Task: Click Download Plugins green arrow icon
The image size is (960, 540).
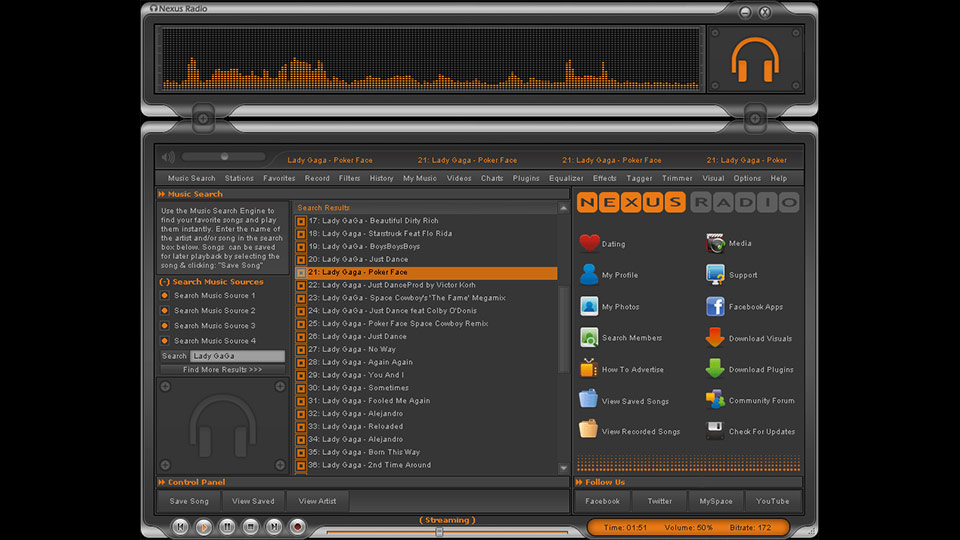Action: click(715, 369)
